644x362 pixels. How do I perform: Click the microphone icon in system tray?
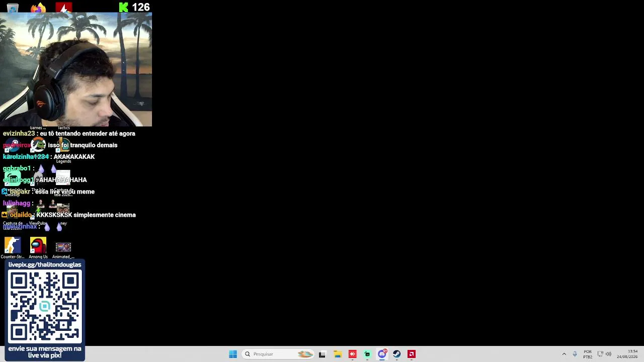[x=575, y=354]
